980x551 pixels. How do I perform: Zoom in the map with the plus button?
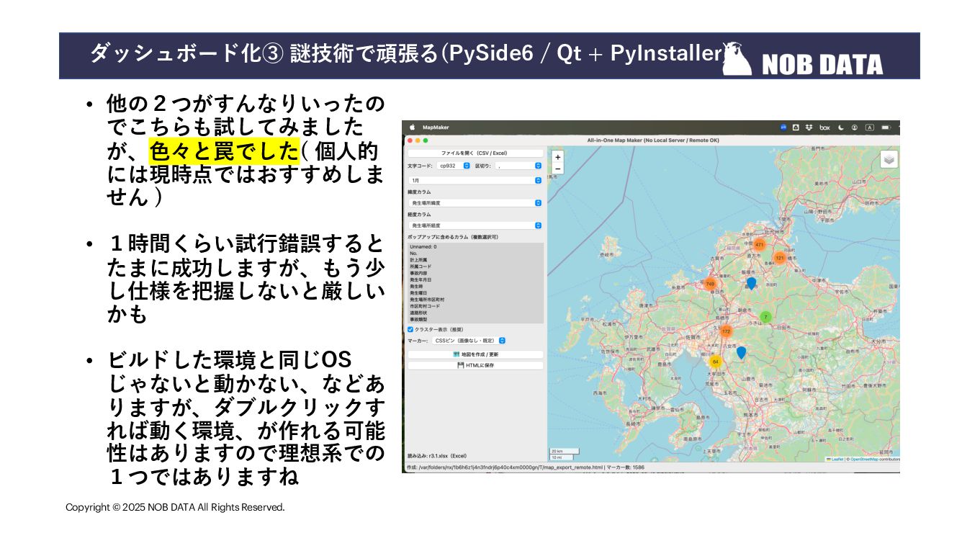557,156
